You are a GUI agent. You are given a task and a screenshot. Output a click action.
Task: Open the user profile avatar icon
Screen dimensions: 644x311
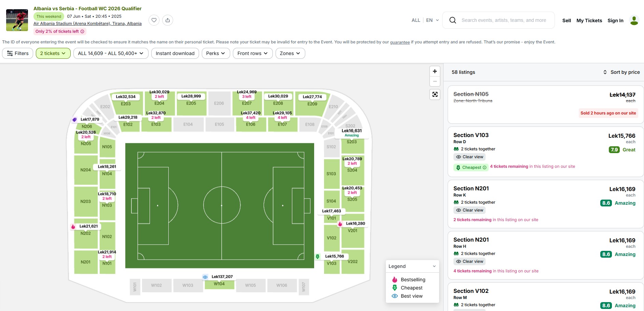634,21
